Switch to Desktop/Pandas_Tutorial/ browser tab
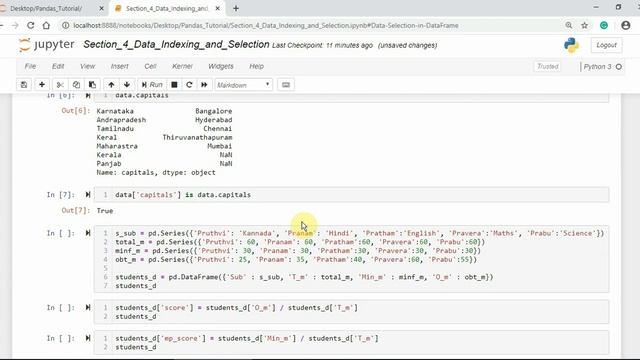The image size is (640, 360). pos(46,8)
